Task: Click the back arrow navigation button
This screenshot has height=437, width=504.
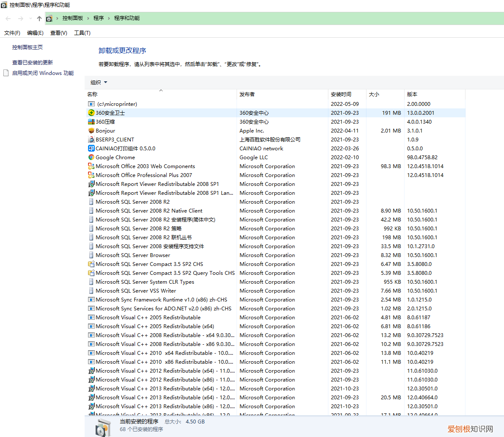Action: [8, 18]
